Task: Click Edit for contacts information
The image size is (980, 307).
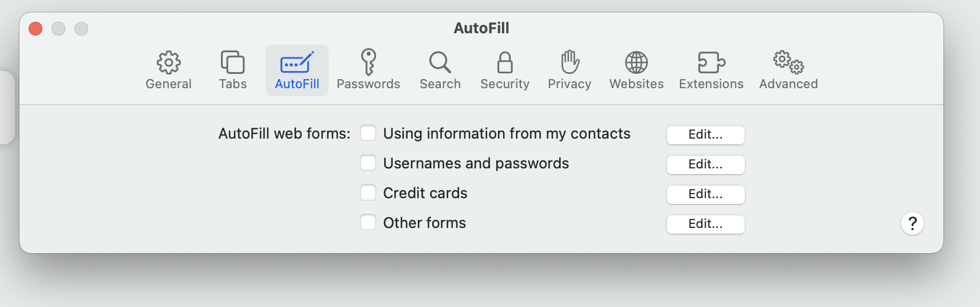Action: (705, 135)
